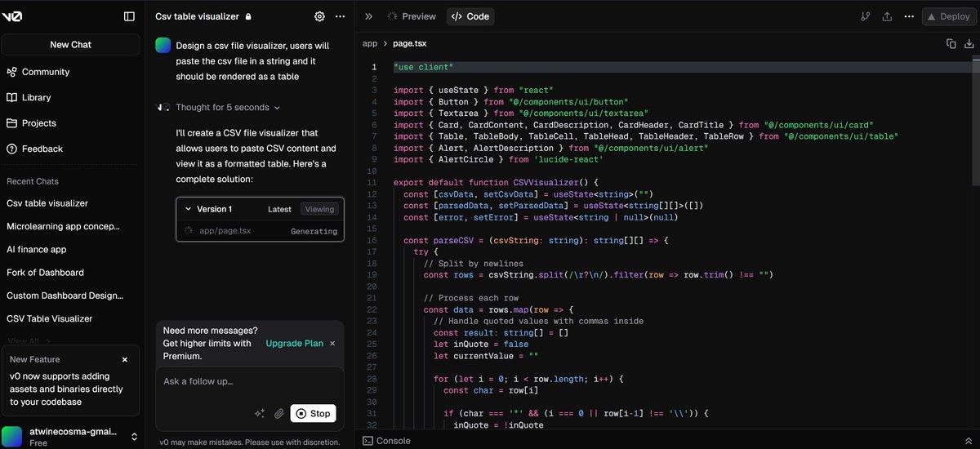Toggle the sidebar panel icon

click(129, 16)
